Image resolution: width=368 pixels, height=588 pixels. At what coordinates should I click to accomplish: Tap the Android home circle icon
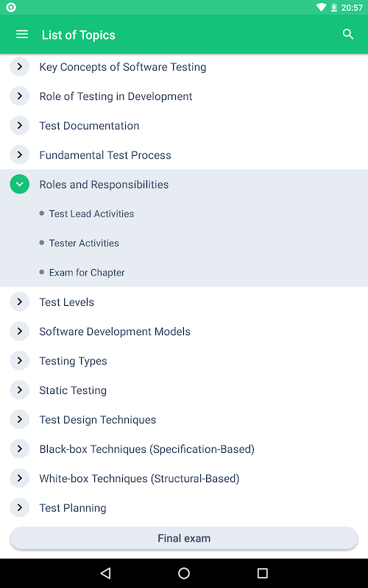tap(184, 573)
